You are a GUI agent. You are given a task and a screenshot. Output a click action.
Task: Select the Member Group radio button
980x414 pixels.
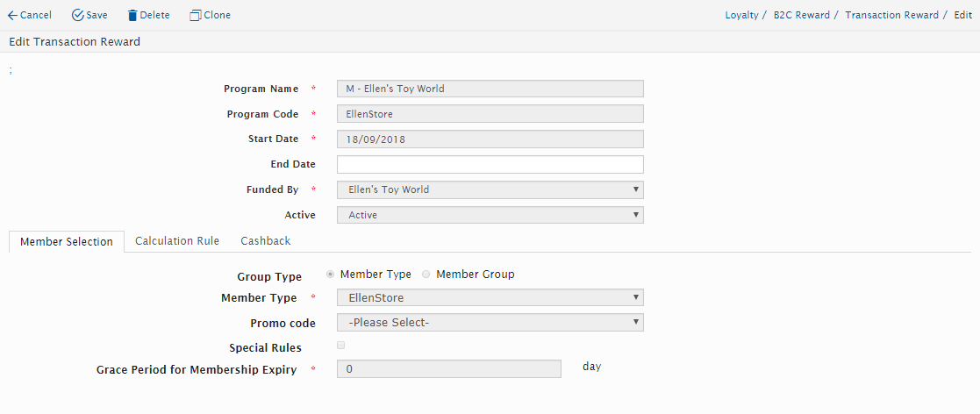coord(426,275)
